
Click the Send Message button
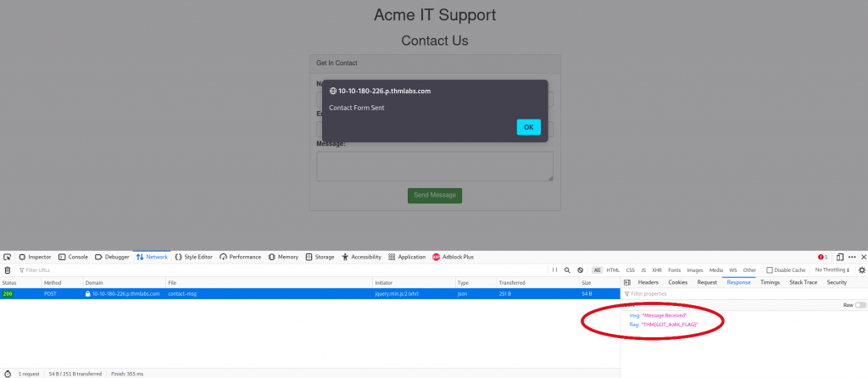434,195
